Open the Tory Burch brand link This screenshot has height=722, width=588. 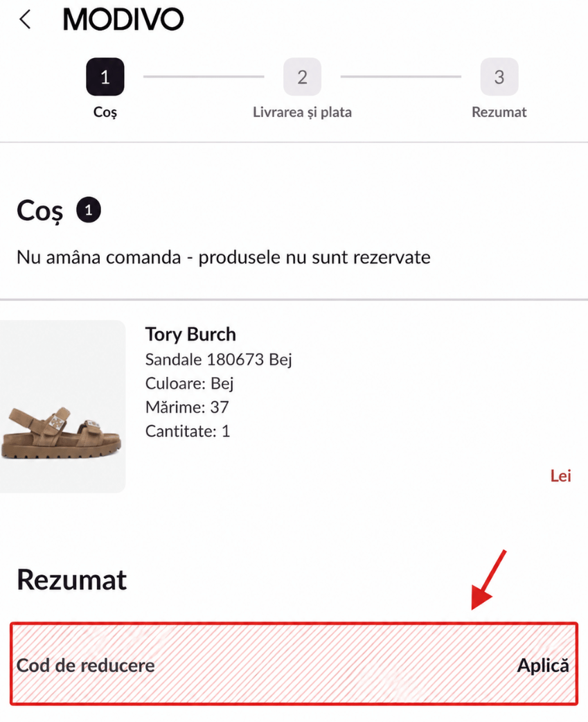coord(190,334)
